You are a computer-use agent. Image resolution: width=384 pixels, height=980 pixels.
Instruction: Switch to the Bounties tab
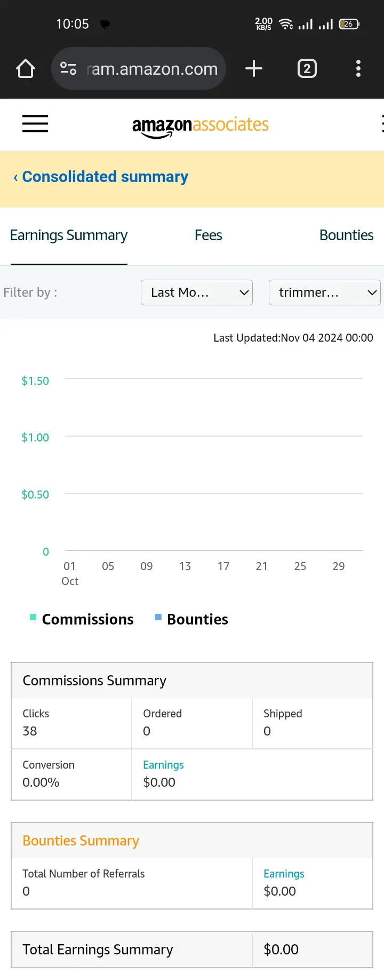pyautogui.click(x=346, y=235)
